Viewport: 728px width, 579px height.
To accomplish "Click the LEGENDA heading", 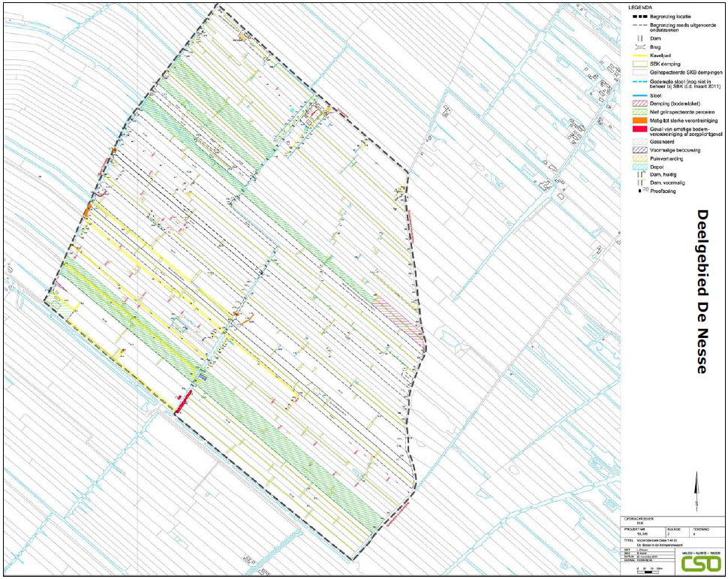I will click(x=640, y=7).
